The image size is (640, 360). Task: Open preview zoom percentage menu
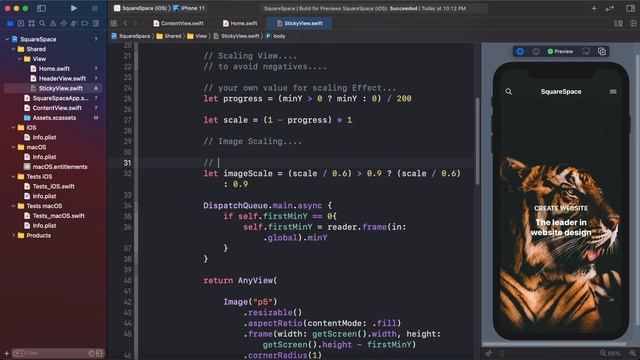pos(614,353)
